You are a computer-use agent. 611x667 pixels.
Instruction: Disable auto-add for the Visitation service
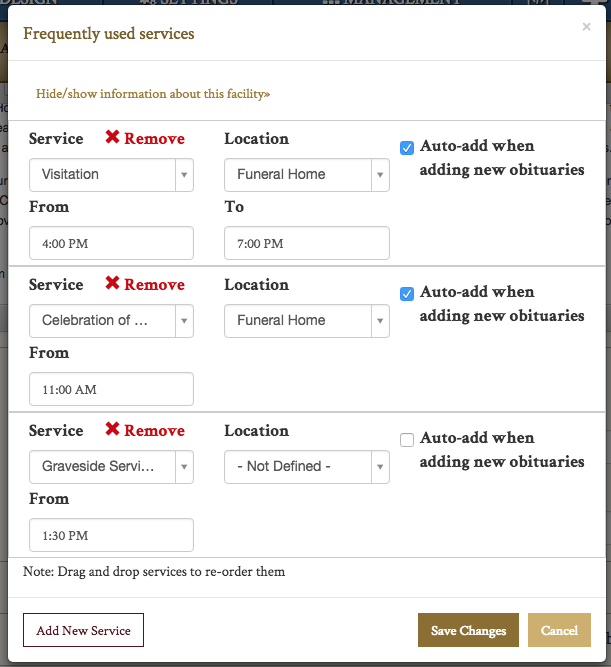coord(407,148)
